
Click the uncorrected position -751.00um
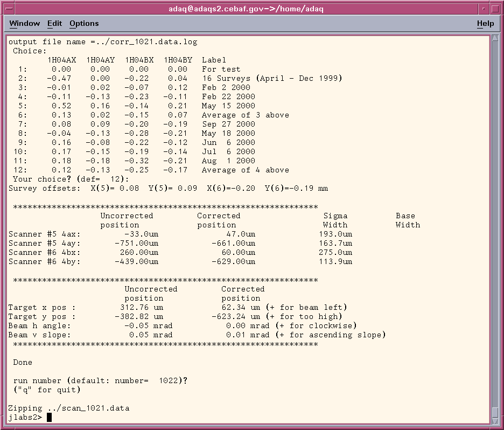coord(137,244)
